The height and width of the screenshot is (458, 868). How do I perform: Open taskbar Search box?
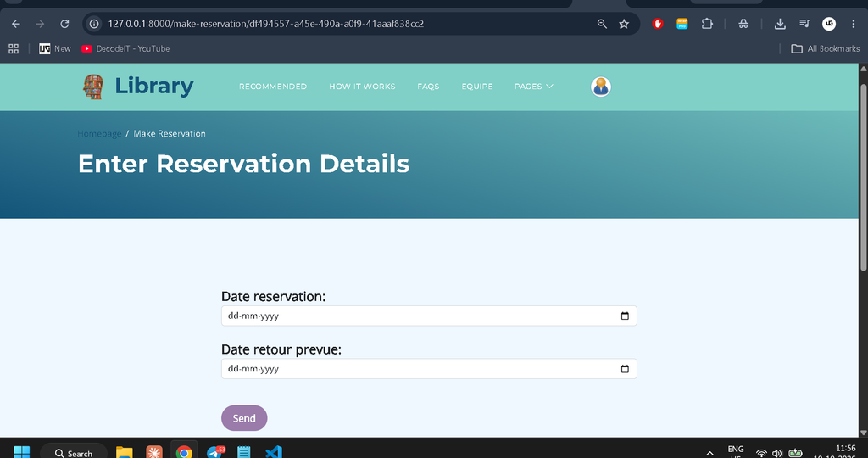[x=74, y=452]
